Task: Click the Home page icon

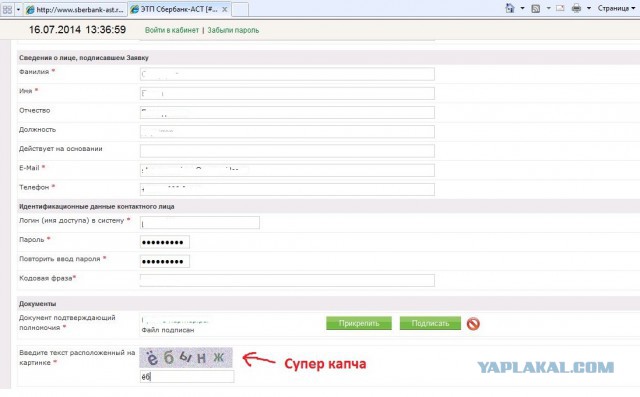Action: click(510, 8)
